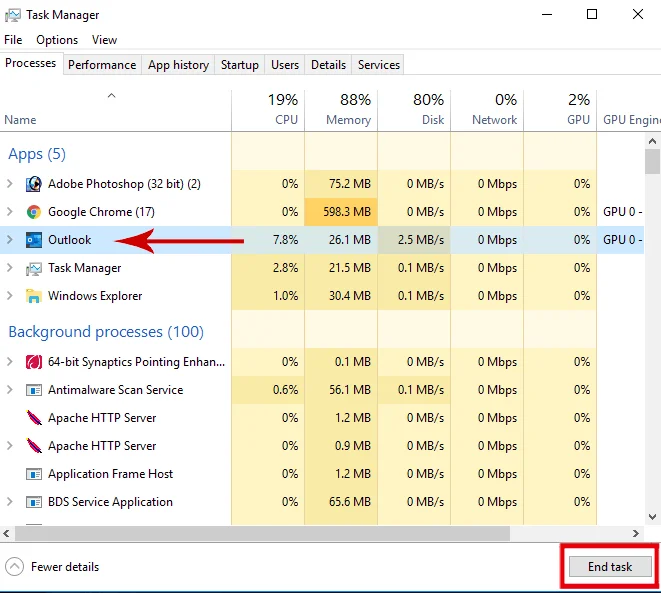Click the horizontal scrollbar left arrow
The image size is (661, 593).
[6, 534]
